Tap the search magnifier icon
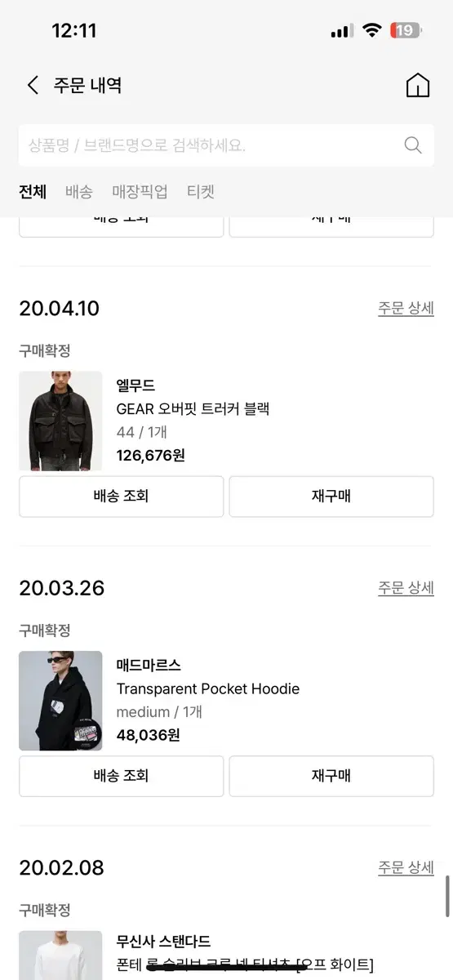 point(413,145)
